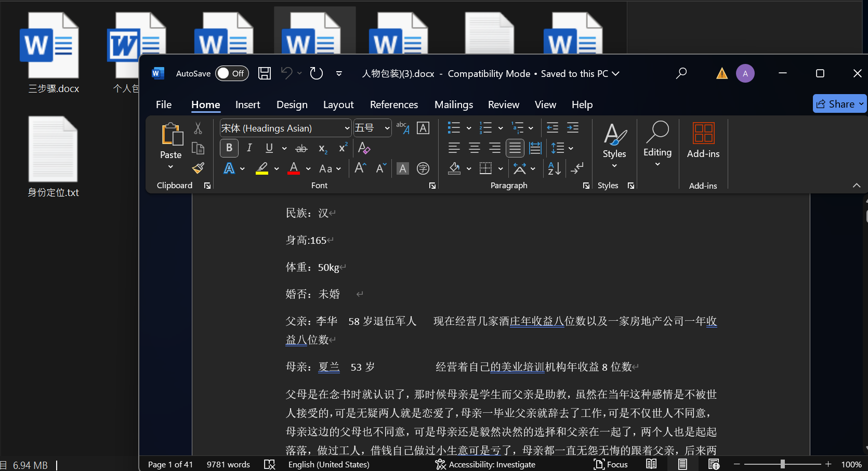Open the font name dropdown
The width and height of the screenshot is (868, 471).
347,128
